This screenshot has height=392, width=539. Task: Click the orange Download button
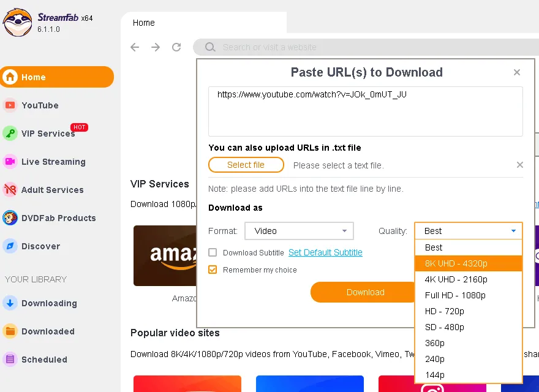click(364, 292)
